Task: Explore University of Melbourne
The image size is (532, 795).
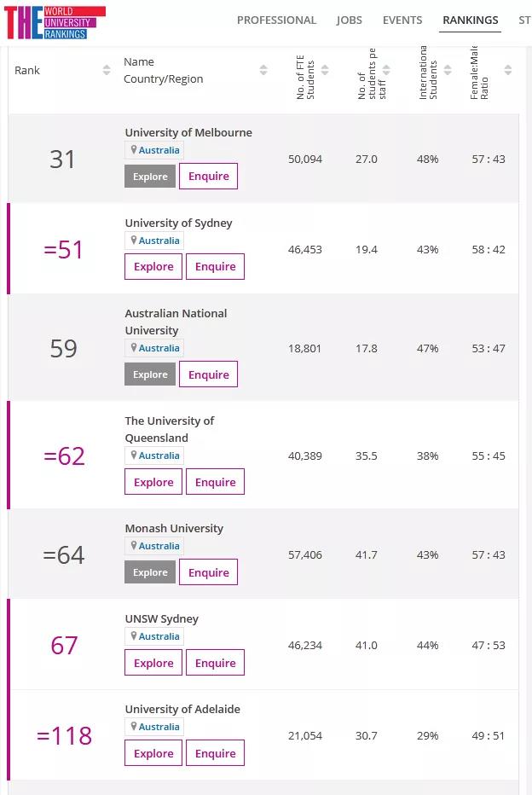Action: point(150,177)
